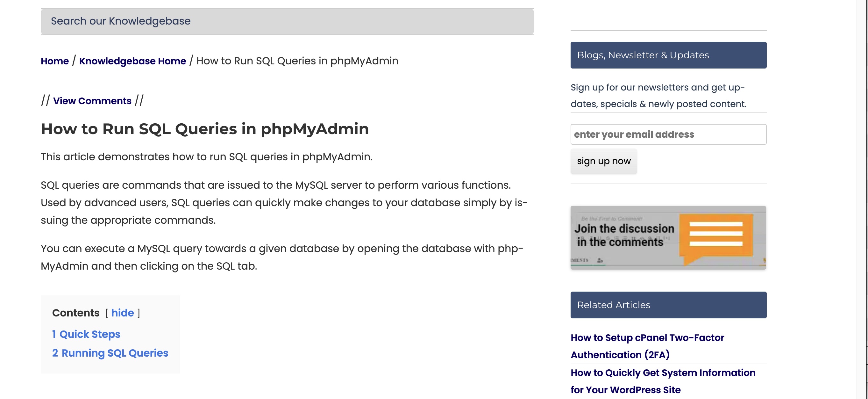Image resolution: width=868 pixels, height=399 pixels.
Task: Click the sign up now button
Action: tap(603, 161)
